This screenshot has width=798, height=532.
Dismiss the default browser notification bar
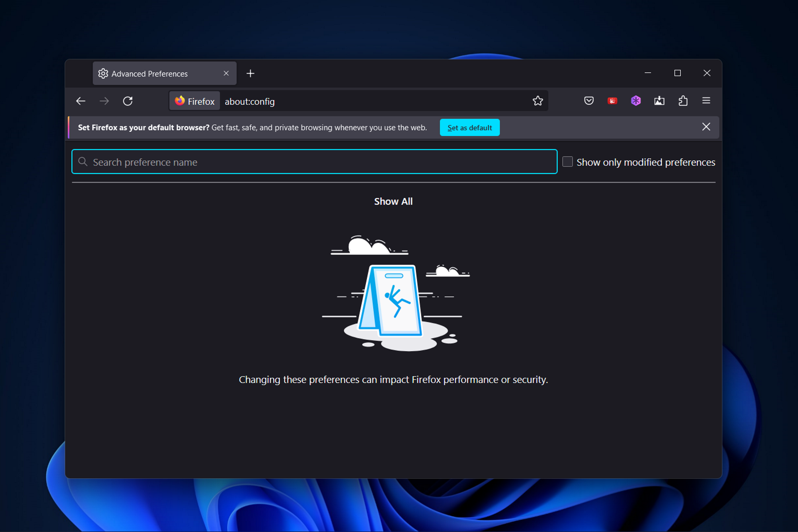tap(706, 127)
